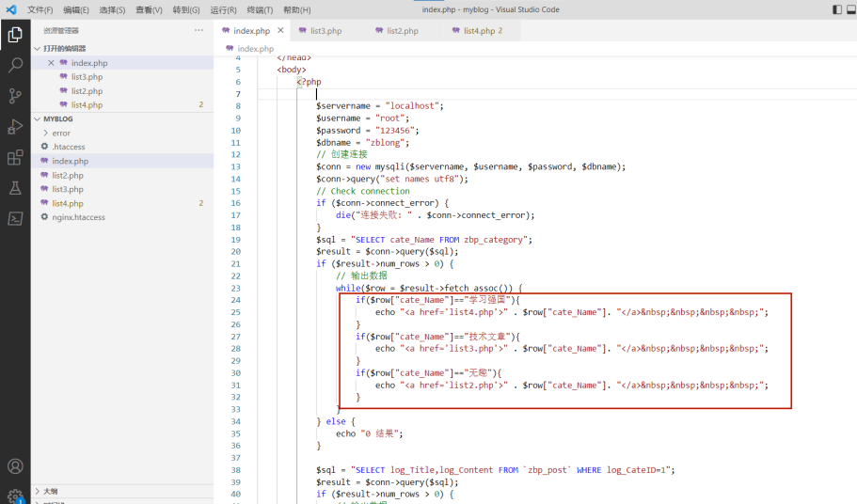857x504 pixels.
Task: Open the Manage gear icon
Action: click(x=15, y=495)
